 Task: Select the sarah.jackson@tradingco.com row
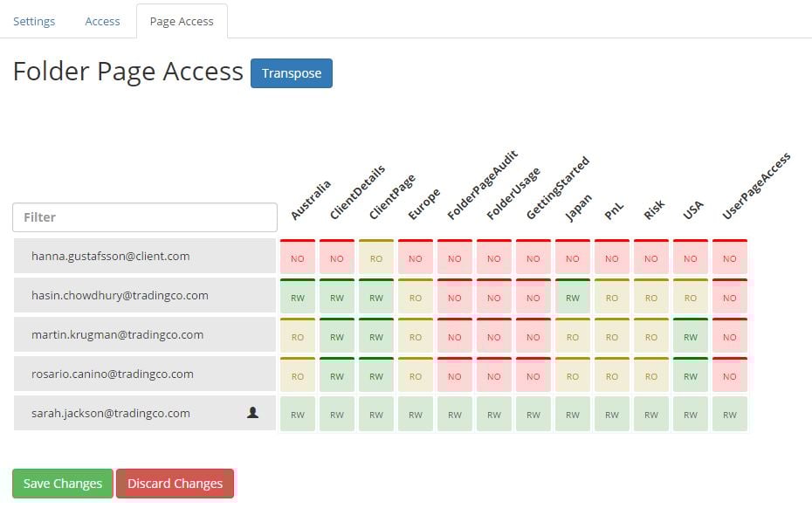point(145,413)
